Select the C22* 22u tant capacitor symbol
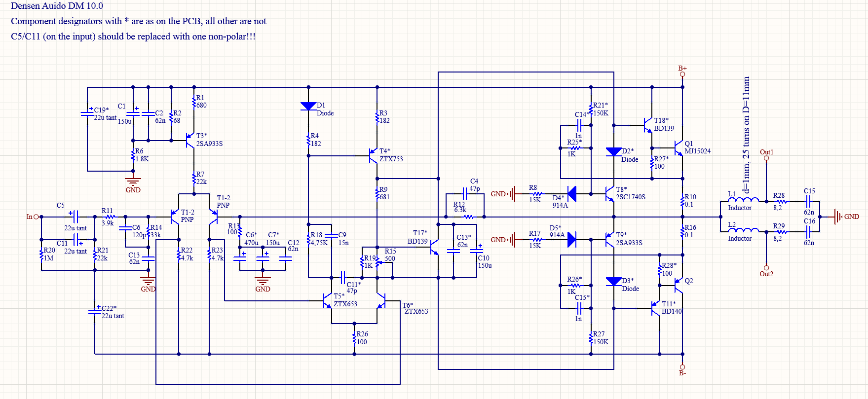The width and height of the screenshot is (868, 399). click(95, 312)
